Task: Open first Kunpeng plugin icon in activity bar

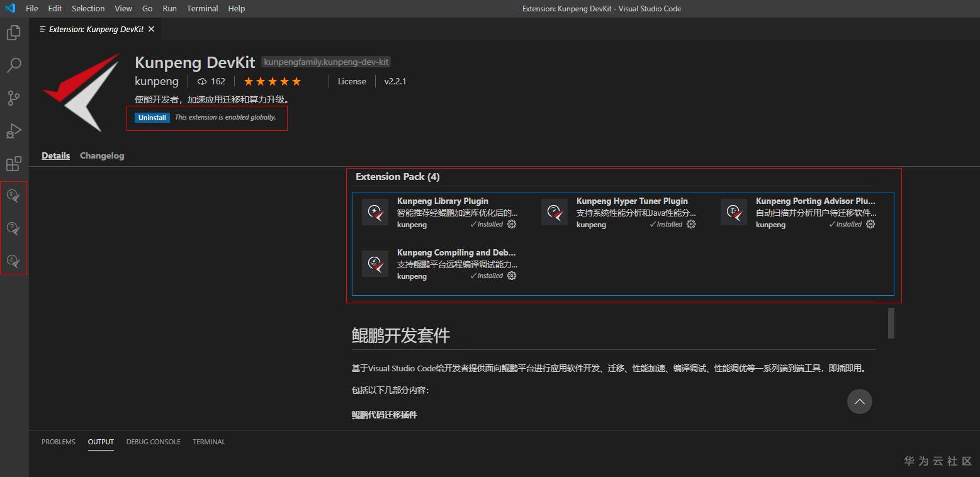Action: [x=14, y=196]
